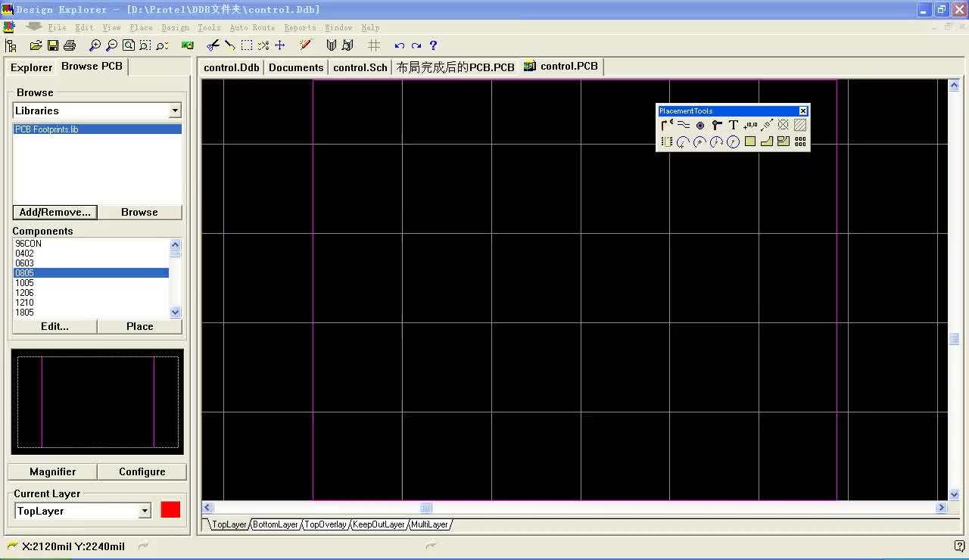
Task: Click the Browse button under Libraries
Action: [139, 212]
